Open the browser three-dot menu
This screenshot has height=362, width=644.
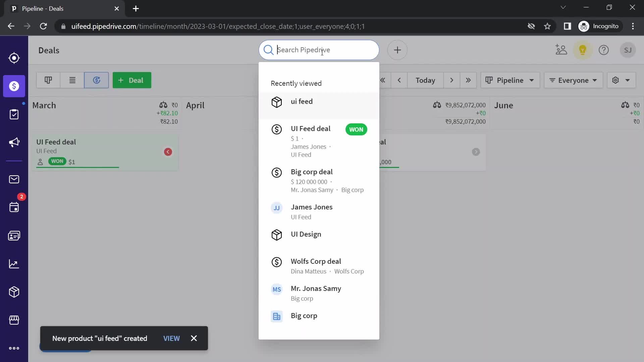pyautogui.click(x=633, y=26)
